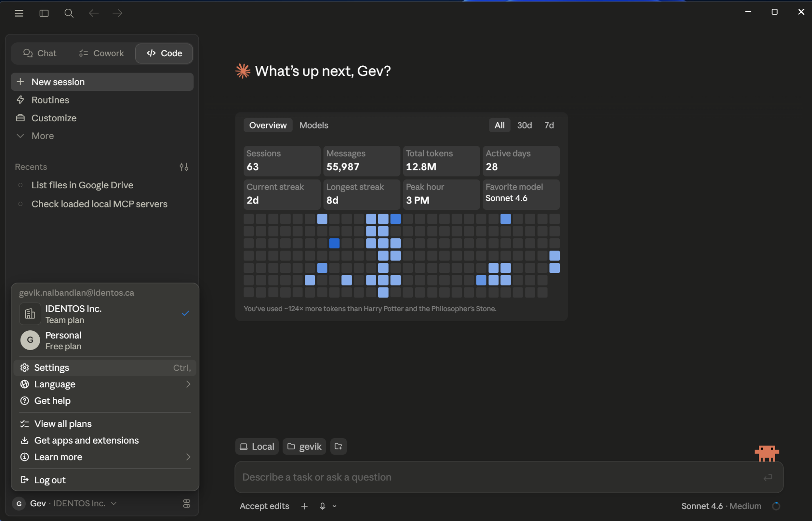Click the darkest blue square in the heatmap's third row
The height and width of the screenshot is (521, 812).
[334, 243]
